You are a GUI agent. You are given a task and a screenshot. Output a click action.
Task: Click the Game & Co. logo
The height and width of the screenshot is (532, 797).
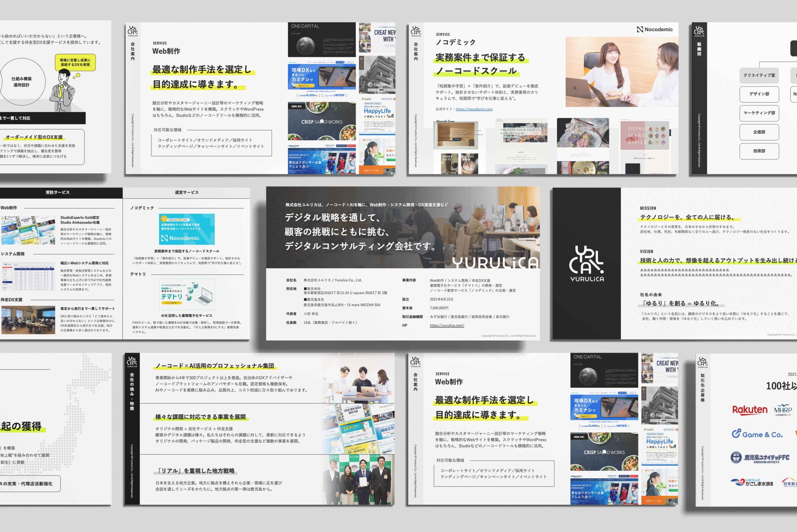click(757, 434)
